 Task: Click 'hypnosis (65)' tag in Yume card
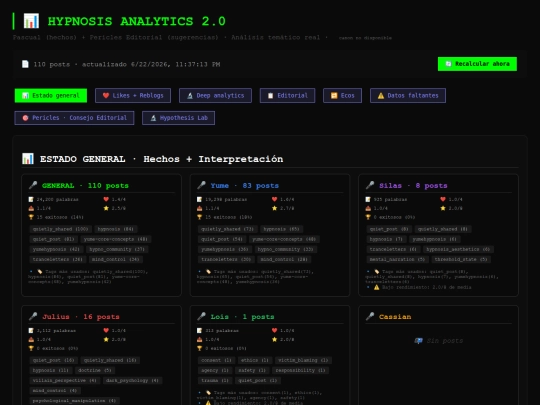point(281,229)
